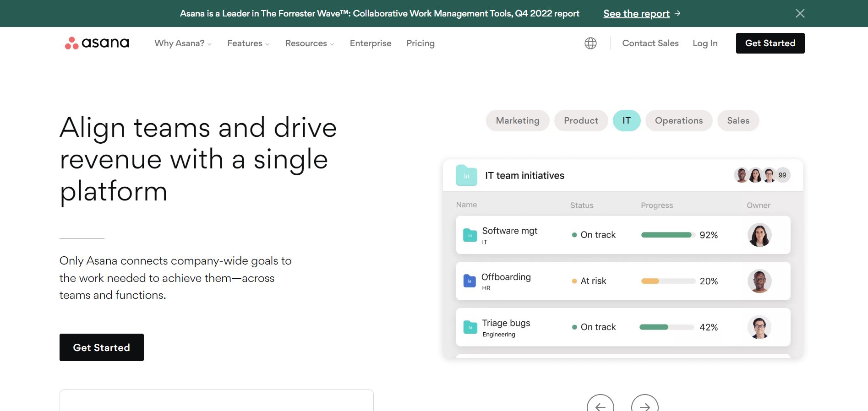Screen dimensions: 868x411
Task: Open the Enterprise page
Action: [x=371, y=43]
